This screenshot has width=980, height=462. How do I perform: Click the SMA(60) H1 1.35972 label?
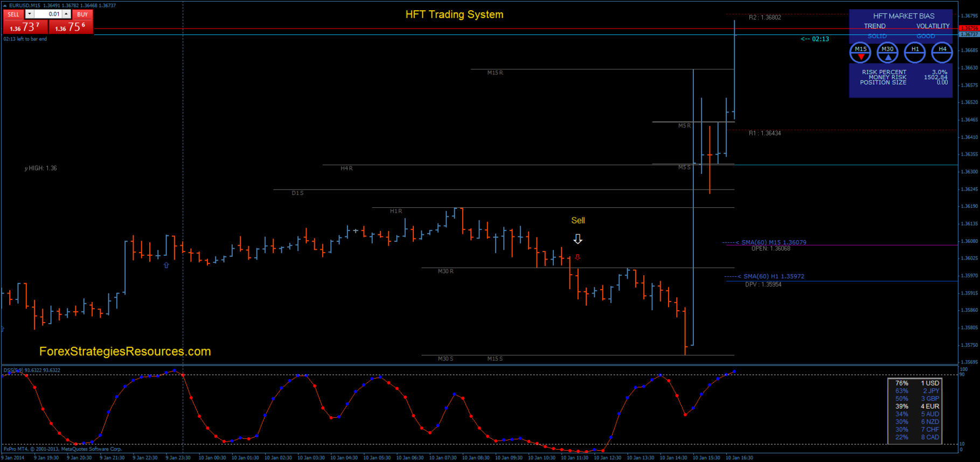coord(774,276)
